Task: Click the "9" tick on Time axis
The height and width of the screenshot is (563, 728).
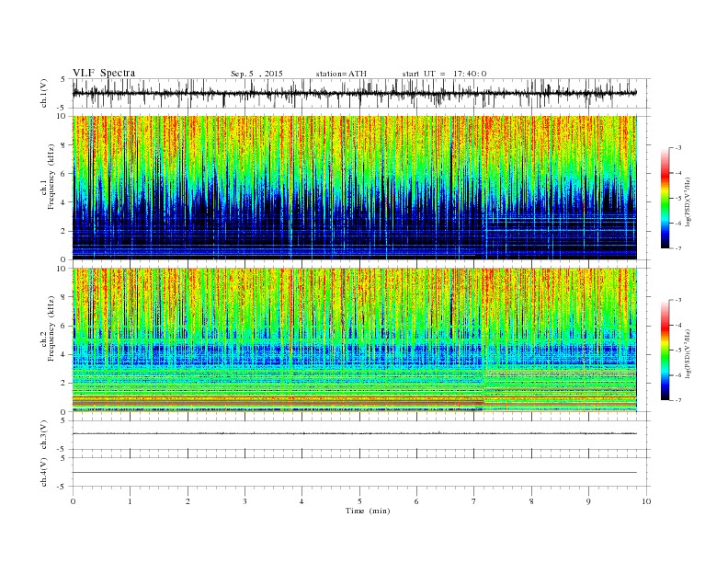Action: click(x=588, y=501)
